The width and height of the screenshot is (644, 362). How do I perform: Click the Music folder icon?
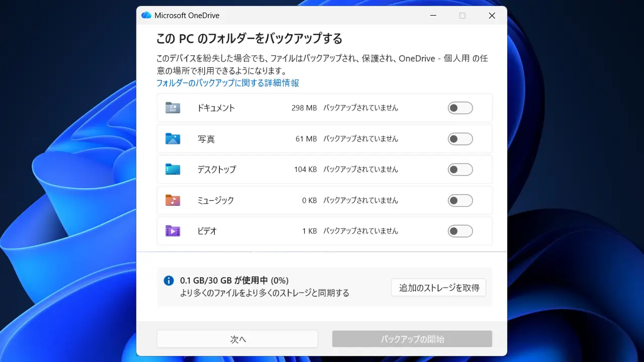pyautogui.click(x=173, y=201)
